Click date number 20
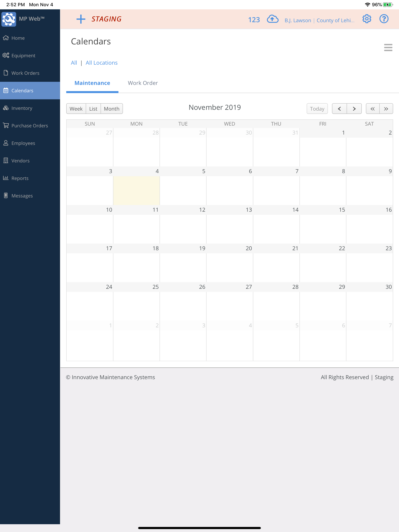 coord(249,248)
